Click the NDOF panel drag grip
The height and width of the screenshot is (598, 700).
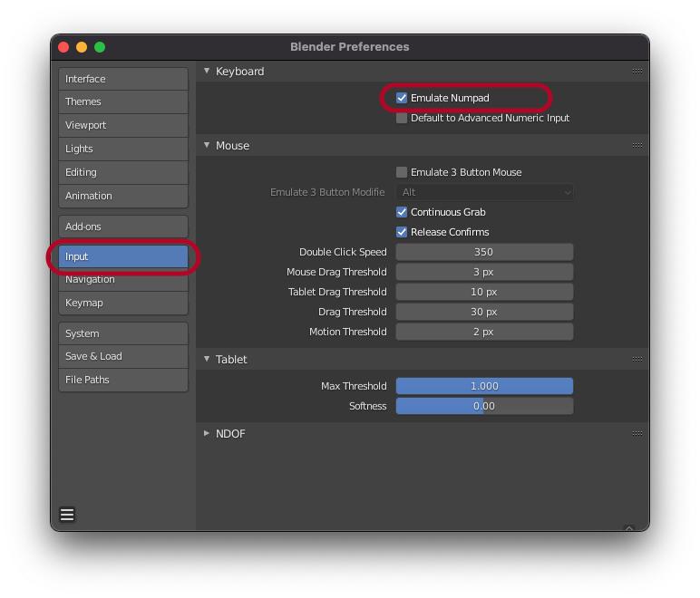click(637, 433)
